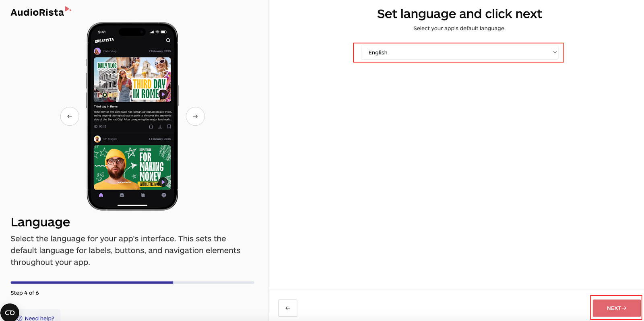644x321 pixels.
Task: Click the download icon under Rome video
Action: [x=160, y=126]
